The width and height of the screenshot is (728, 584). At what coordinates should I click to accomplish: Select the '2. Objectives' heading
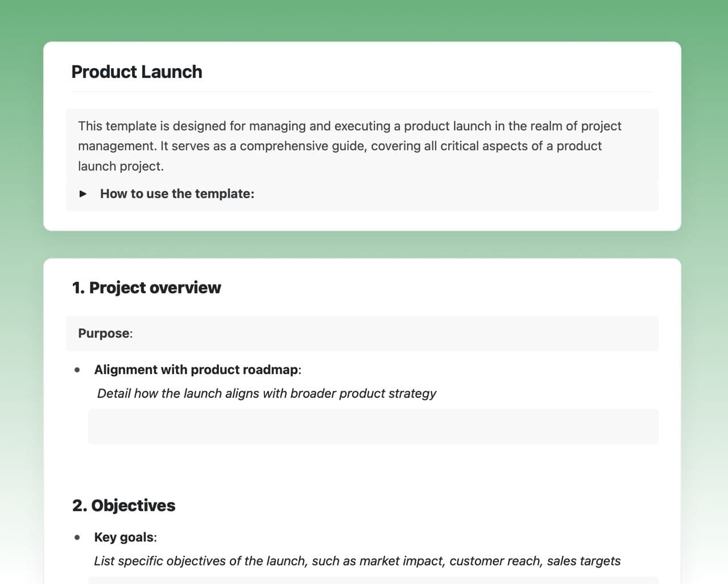(123, 506)
